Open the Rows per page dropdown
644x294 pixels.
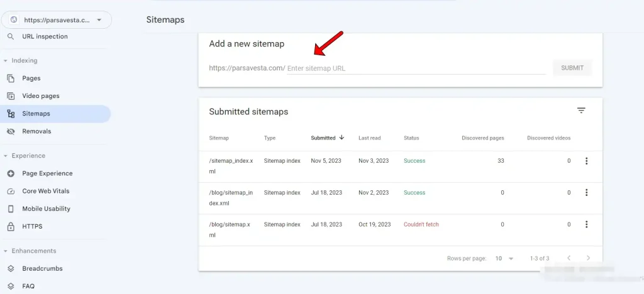click(x=504, y=258)
